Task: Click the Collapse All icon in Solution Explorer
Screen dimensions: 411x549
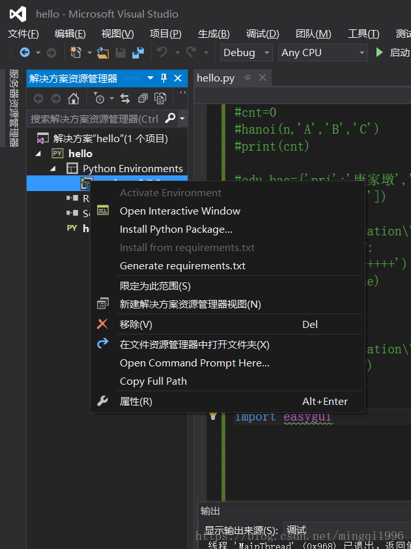Action: pyautogui.click(x=142, y=99)
